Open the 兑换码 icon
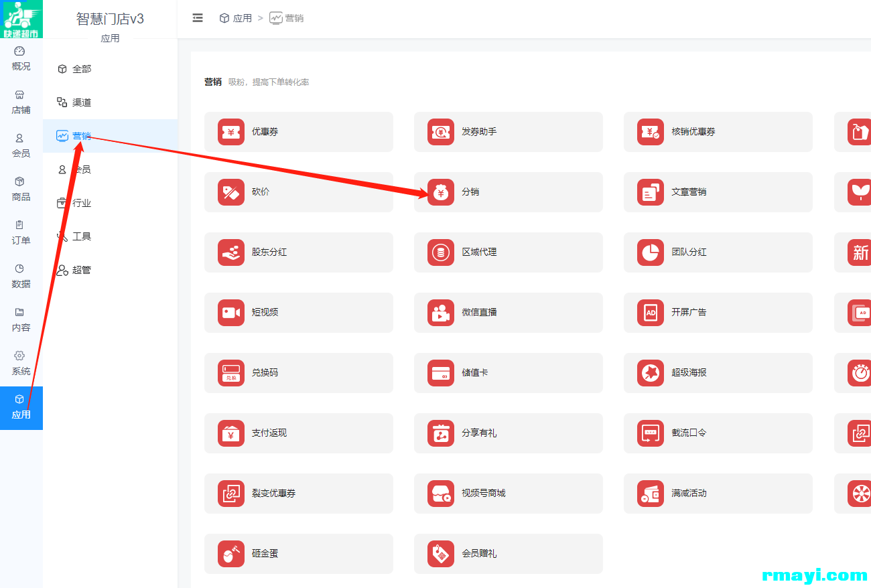Image resolution: width=871 pixels, height=588 pixels. (231, 373)
